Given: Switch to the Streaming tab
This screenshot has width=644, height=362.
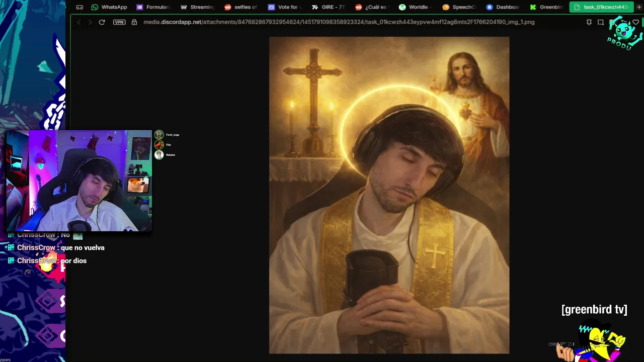Looking at the screenshot, I should [197, 7].
